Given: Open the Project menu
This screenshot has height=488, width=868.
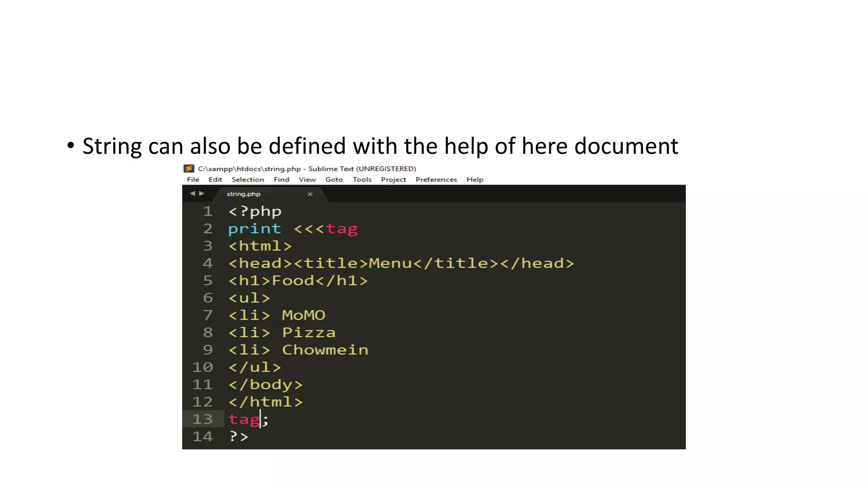Looking at the screenshot, I should [393, 180].
